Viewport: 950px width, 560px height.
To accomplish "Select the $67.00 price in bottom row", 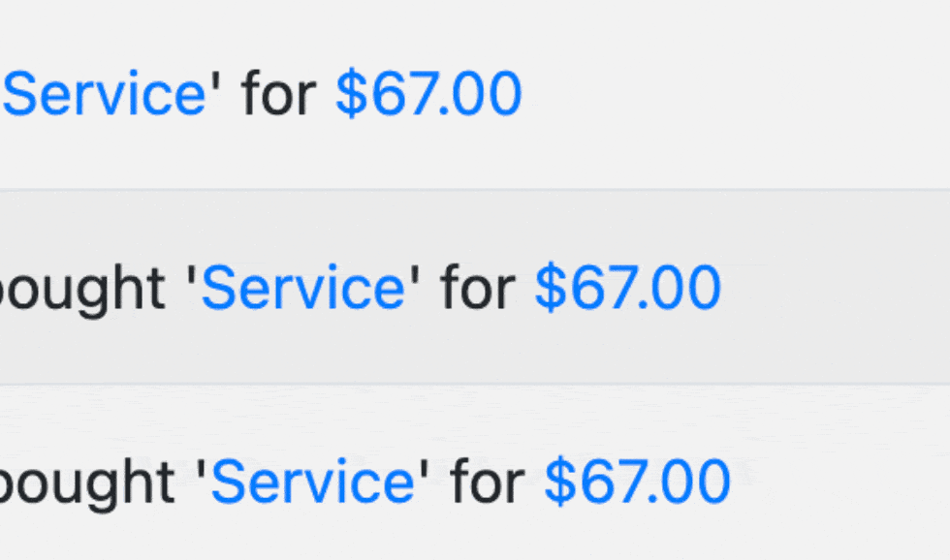I will click(x=637, y=482).
